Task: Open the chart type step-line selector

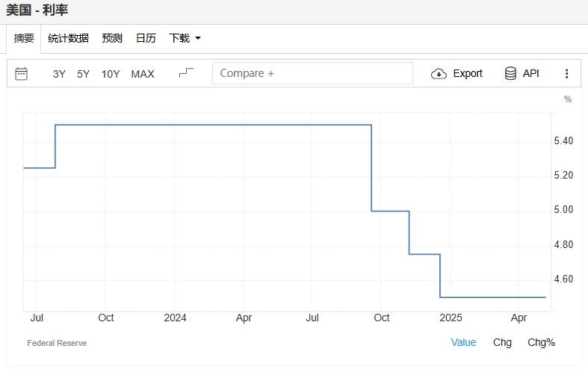Action: 186,72
